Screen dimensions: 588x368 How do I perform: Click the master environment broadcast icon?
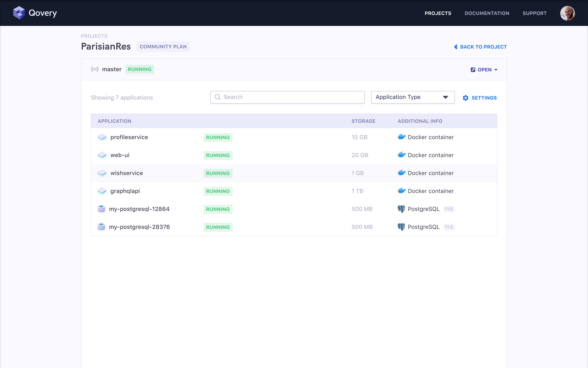coord(95,69)
